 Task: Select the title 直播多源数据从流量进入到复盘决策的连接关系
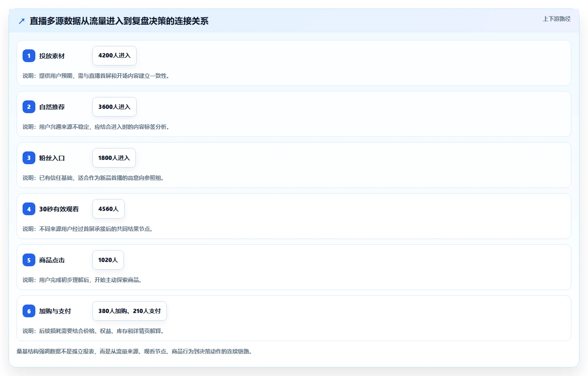pyautogui.click(x=119, y=21)
